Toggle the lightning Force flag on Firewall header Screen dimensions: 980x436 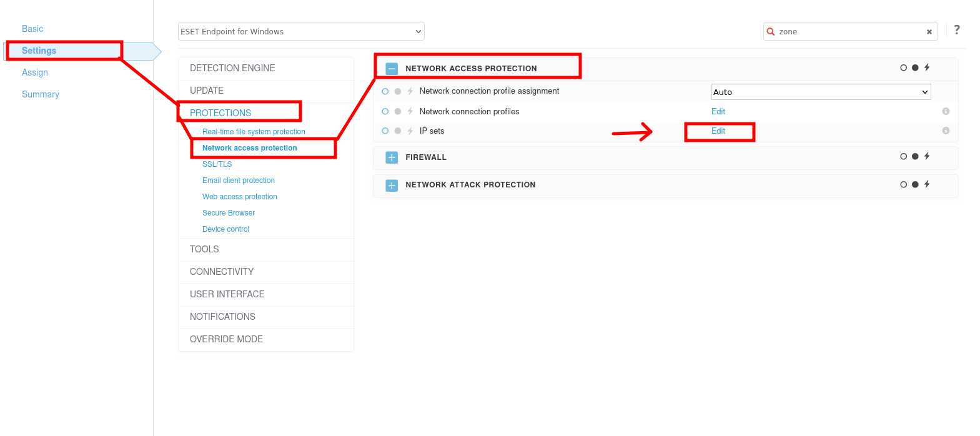927,156
